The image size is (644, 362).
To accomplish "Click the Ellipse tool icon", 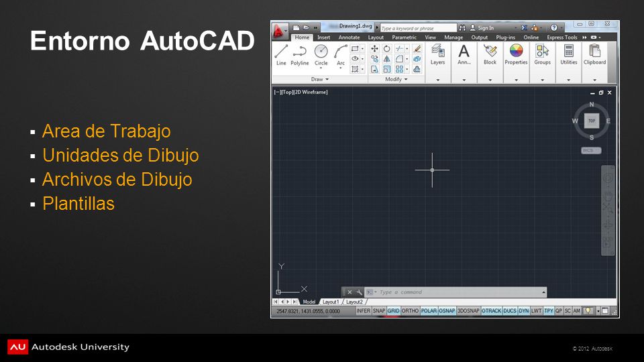I will click(355, 59).
